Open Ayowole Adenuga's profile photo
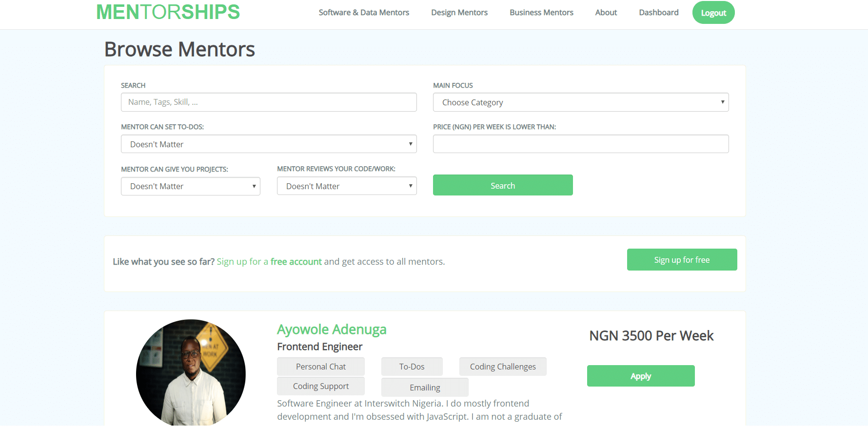The image size is (868, 428). click(x=191, y=373)
